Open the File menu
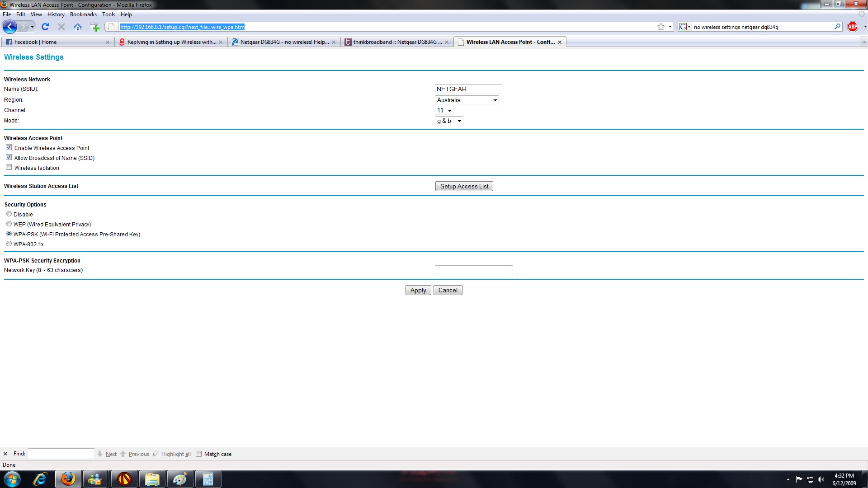Viewport: 868px width, 488px height. click(x=7, y=14)
